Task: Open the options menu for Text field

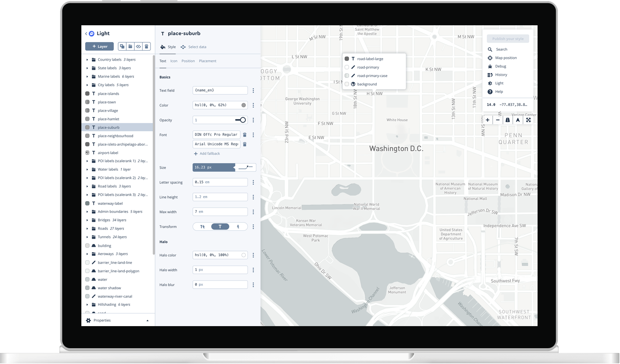Action: 253,90
